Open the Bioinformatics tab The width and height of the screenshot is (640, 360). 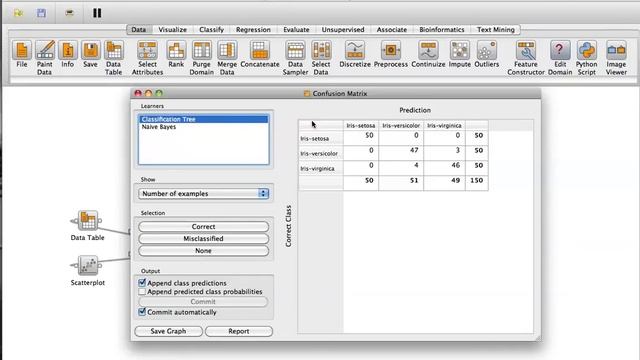tap(442, 29)
